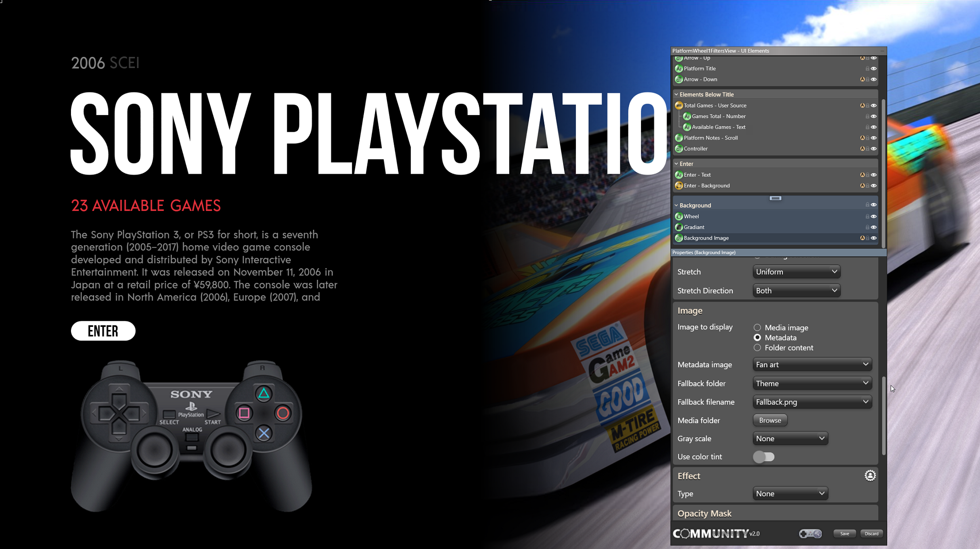Click the Total Games - User Source icon
Screen dimensions: 980x549
click(679, 105)
